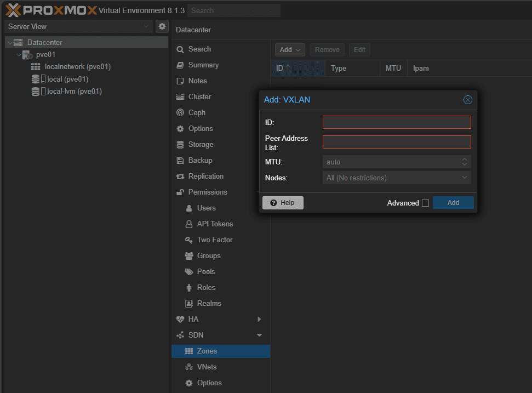Screen dimensions: 532x393
Task: Close the Add VXLAN dialog
Action: [467, 100]
